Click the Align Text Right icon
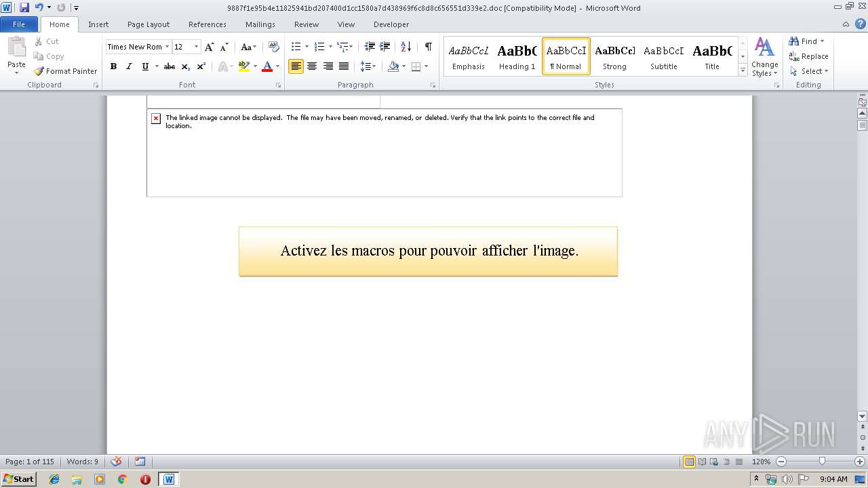Image resolution: width=868 pixels, height=488 pixels. [328, 66]
